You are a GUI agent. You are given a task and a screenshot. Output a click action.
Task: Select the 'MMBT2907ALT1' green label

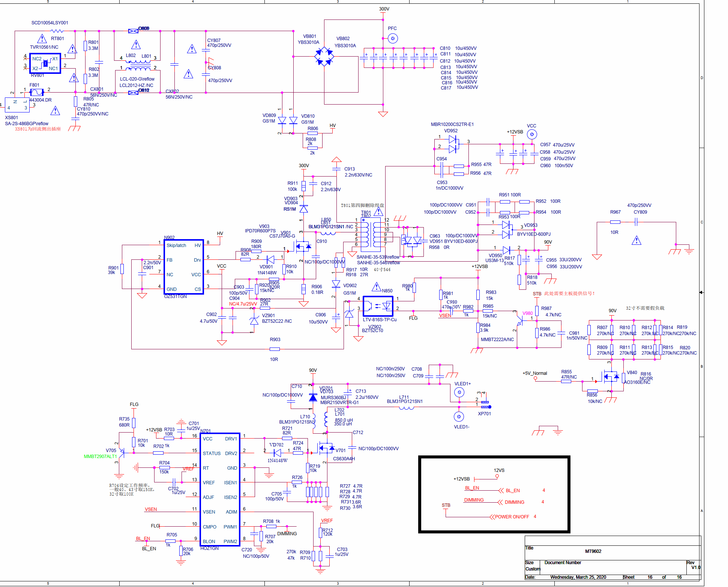pos(100,457)
